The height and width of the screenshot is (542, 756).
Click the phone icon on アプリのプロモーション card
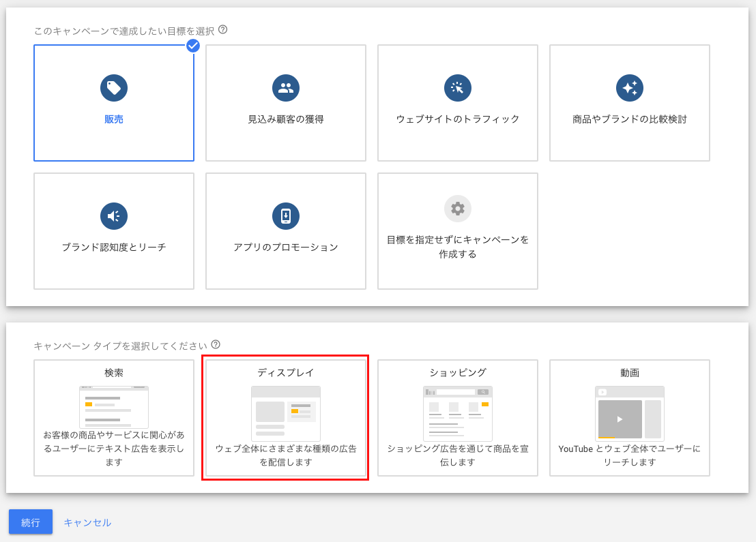[x=285, y=215]
